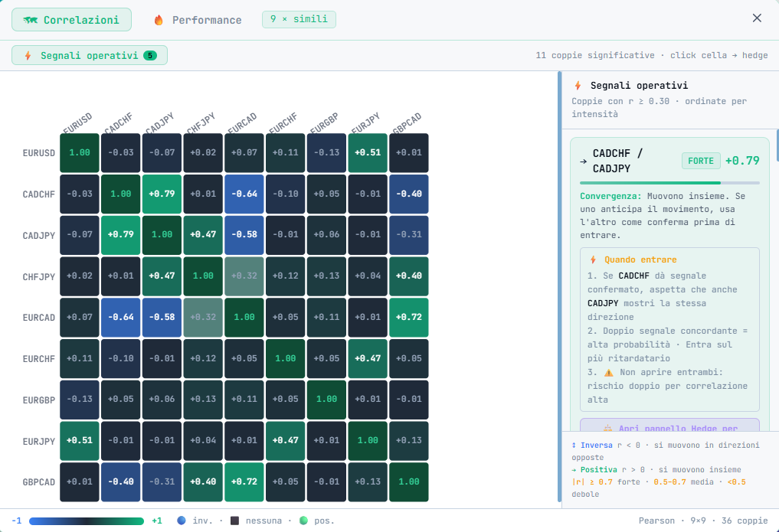This screenshot has width=779, height=532.
Task: Click the EURGBP row label
Action: 39,400
